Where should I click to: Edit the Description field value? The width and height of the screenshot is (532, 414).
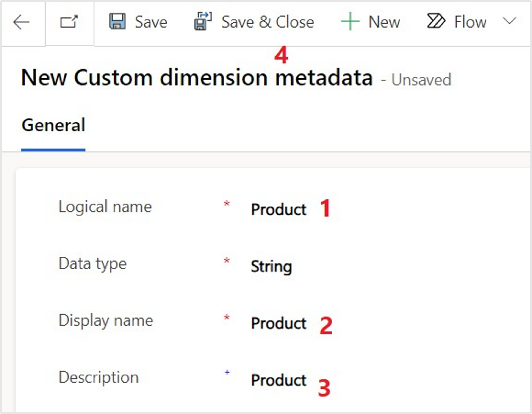click(278, 380)
